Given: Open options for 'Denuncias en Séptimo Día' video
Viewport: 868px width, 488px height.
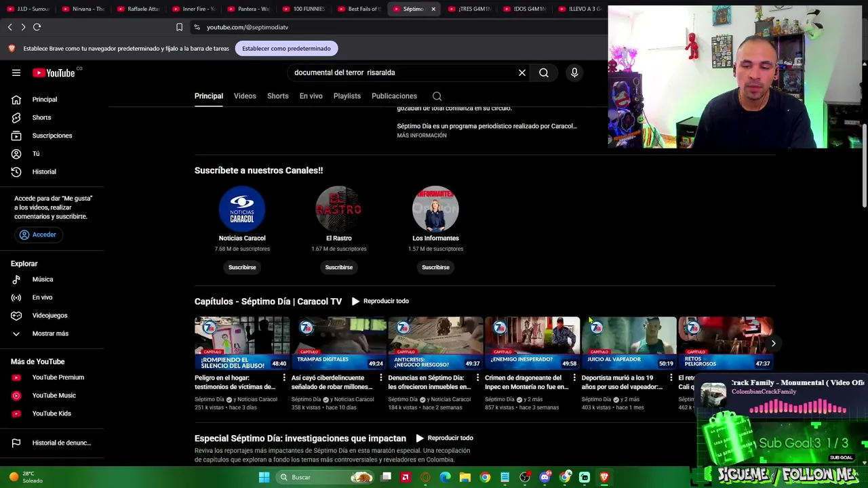Looking at the screenshot, I should click(478, 378).
